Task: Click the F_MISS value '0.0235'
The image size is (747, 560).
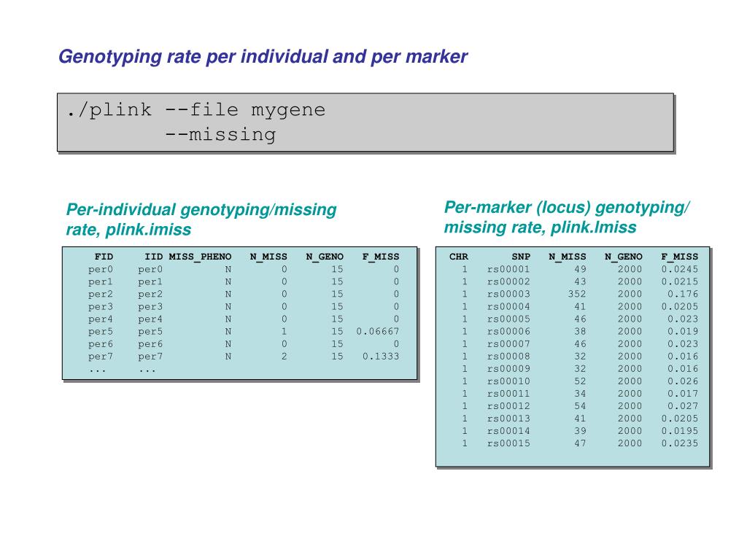Action: [679, 443]
